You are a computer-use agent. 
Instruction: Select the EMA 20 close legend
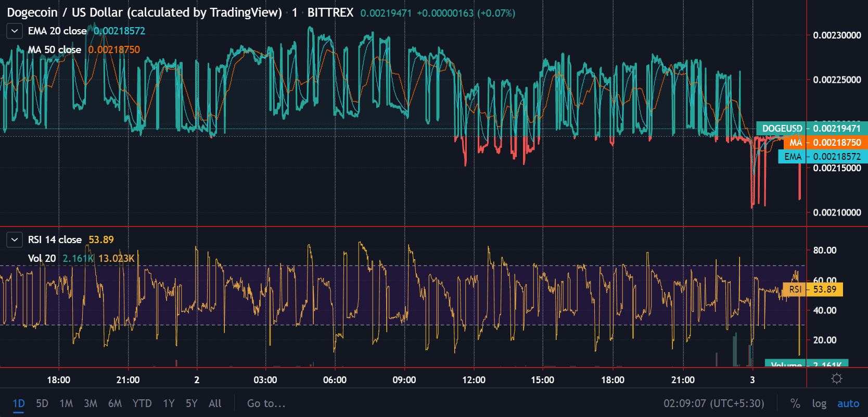[x=57, y=31]
